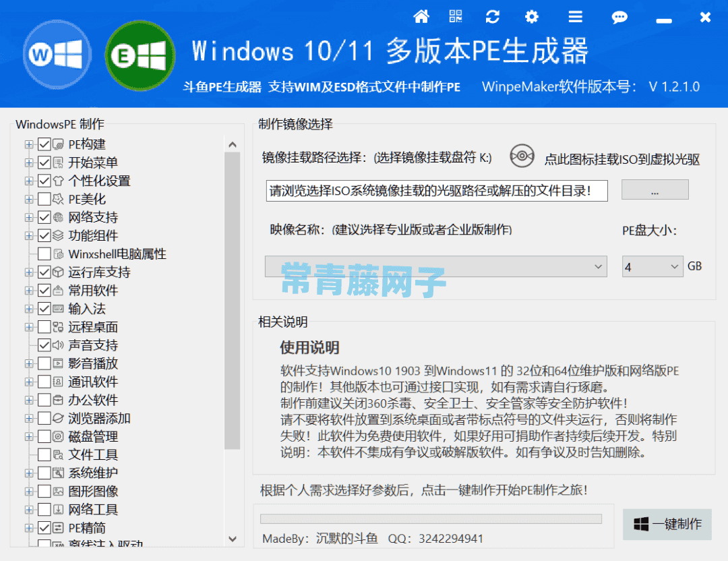
Task: Click the progress bar above MadeBy
Action: point(431,519)
